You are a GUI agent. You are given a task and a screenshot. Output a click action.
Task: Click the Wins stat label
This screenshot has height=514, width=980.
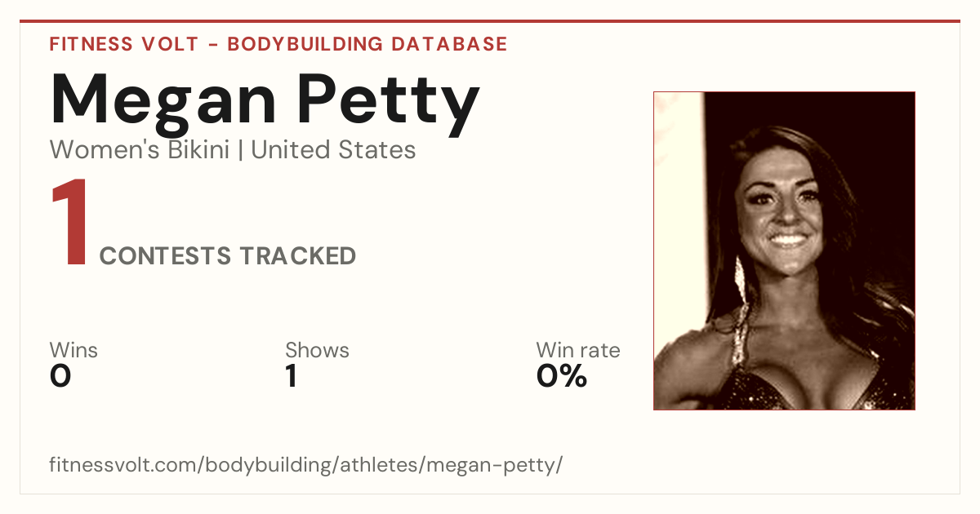pos(73,350)
